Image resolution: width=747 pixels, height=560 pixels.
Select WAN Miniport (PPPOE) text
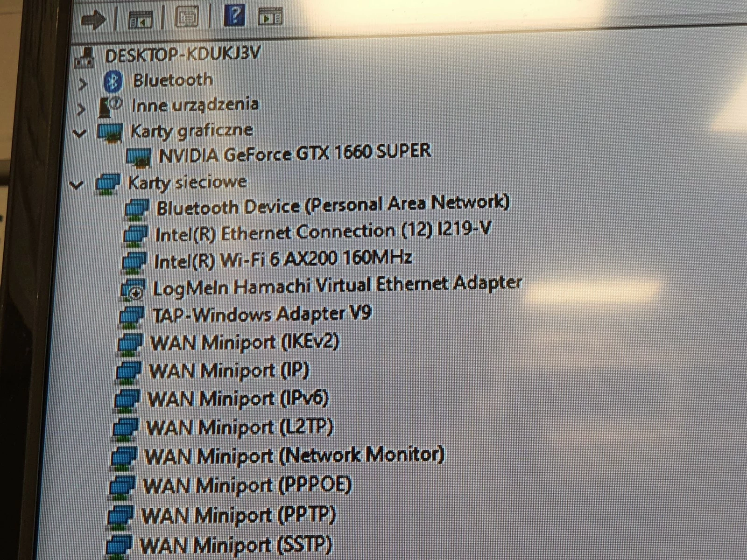point(247,485)
